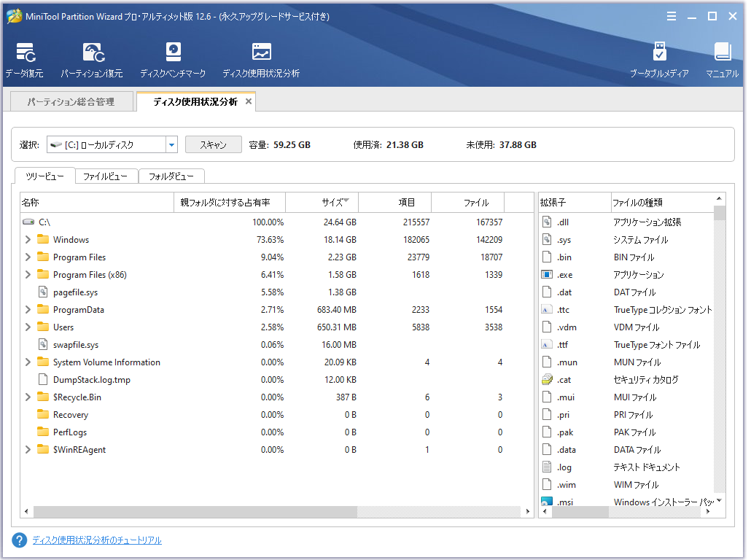
Task: Switch to ファイルビュー tab
Action: tap(106, 176)
